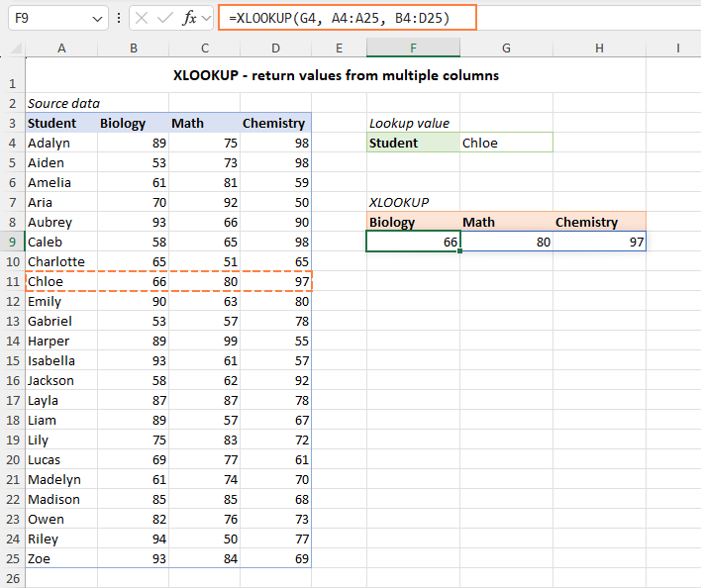Click the 'Aria' cell
This screenshot has width=701, height=588.
pos(61,202)
